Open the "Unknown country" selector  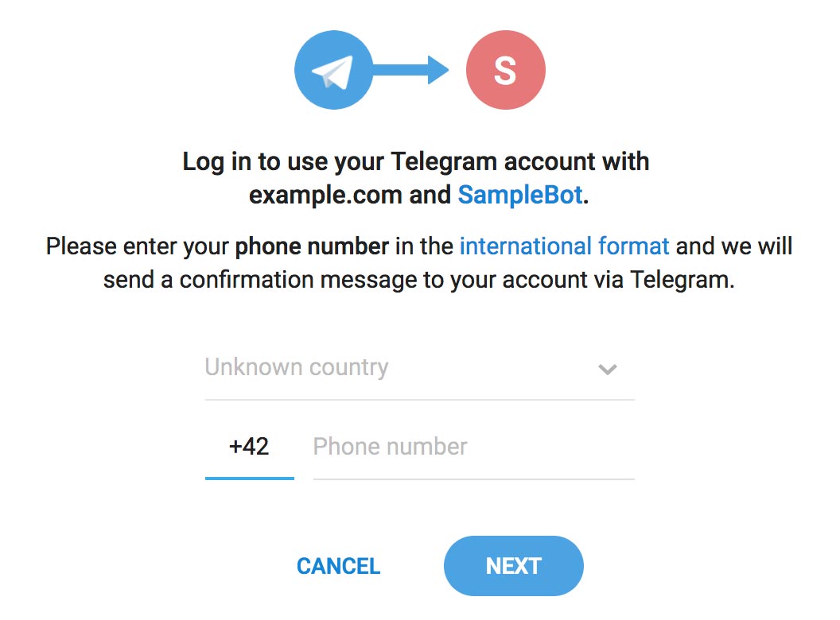click(x=297, y=367)
